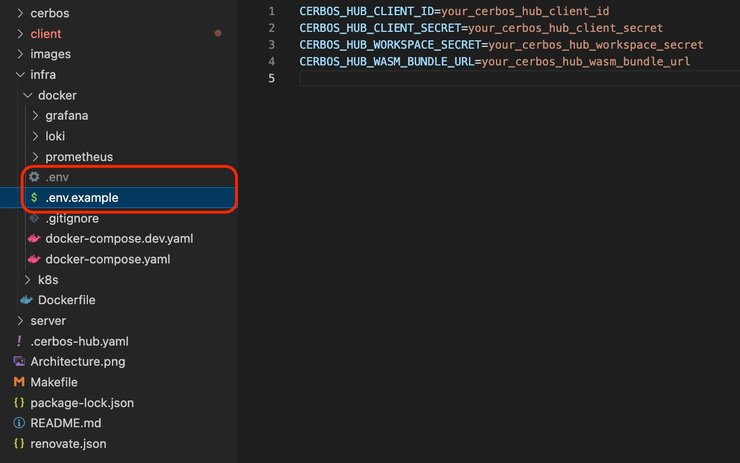Click value your_cerbos_hub_client_id
This screenshot has width=740, height=463.
click(x=525, y=11)
